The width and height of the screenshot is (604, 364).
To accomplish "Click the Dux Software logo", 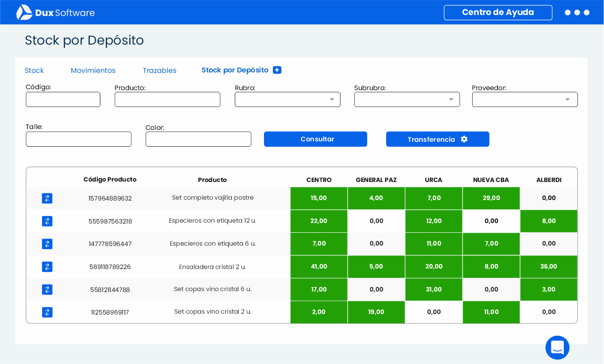I will [55, 12].
